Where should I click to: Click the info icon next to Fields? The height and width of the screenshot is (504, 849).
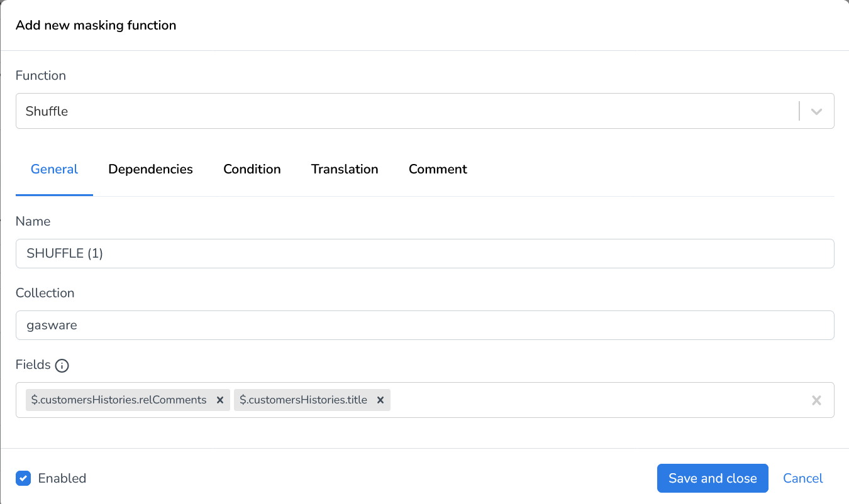pyautogui.click(x=62, y=365)
